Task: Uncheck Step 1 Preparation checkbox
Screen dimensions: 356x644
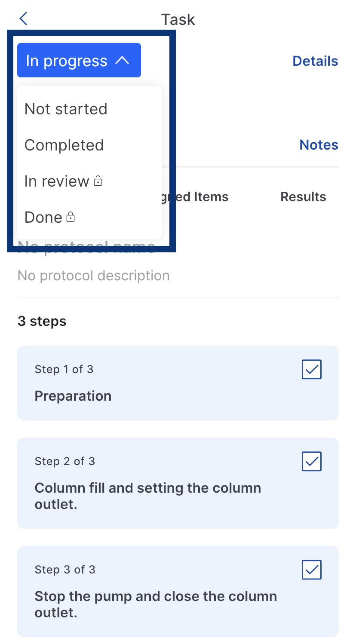Action: point(312,369)
